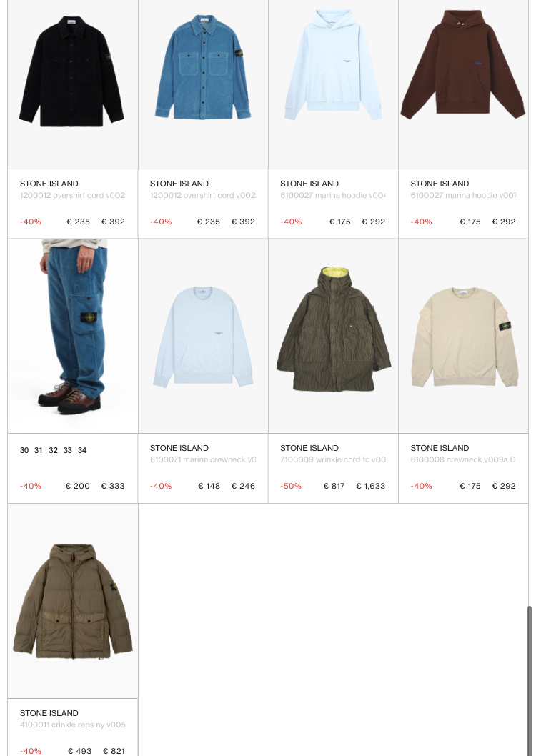This screenshot has height=756, width=536.
Task: Open the 7100009 wrinkle cord tc link
Action: pos(333,460)
